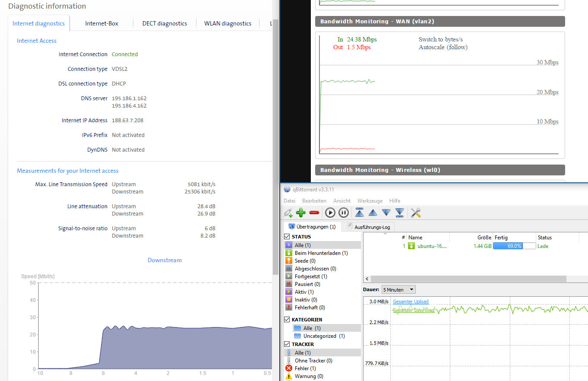
Task: Open the WLAN diagnostics tab
Action: point(228,23)
